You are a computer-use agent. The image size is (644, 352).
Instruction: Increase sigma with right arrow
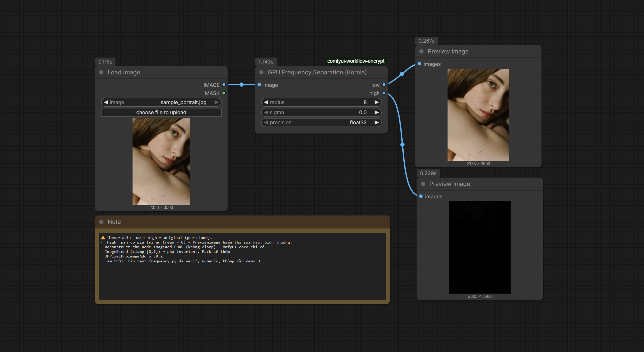pyautogui.click(x=377, y=112)
